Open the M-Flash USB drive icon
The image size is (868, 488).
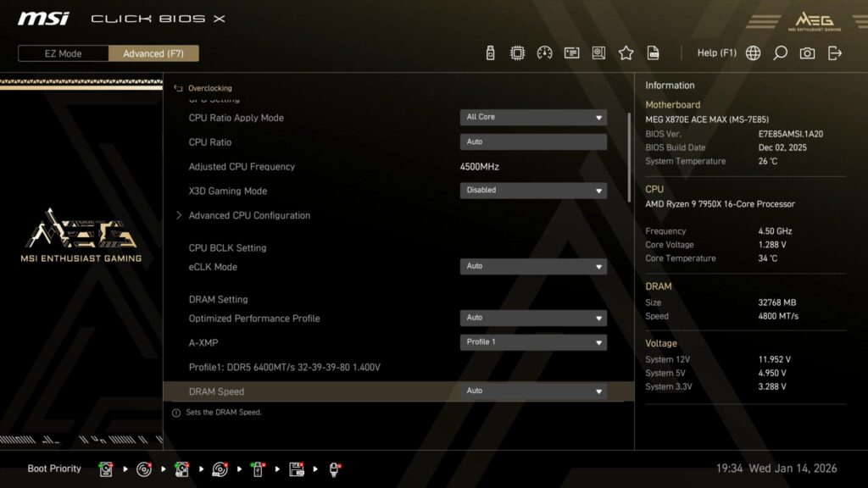click(490, 53)
